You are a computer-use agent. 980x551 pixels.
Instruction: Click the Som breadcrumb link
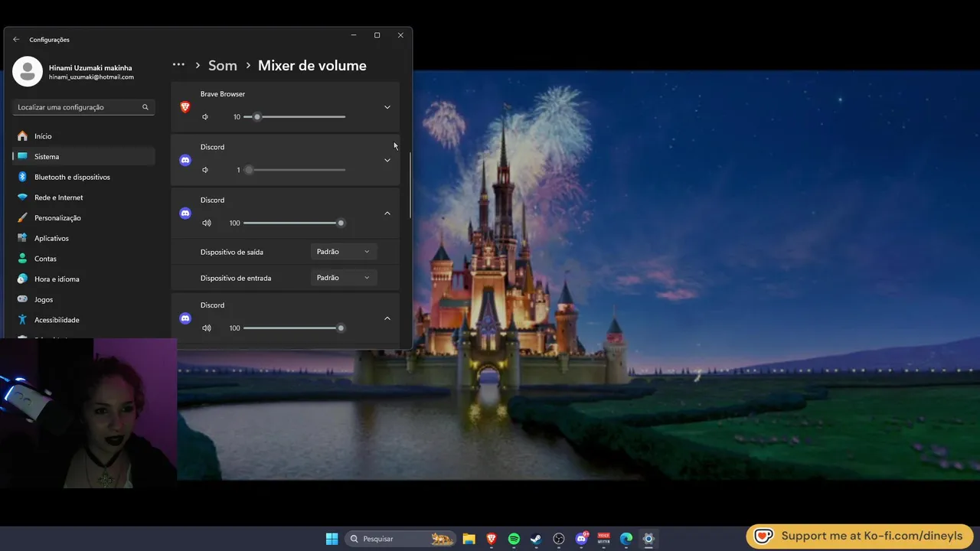coord(223,66)
